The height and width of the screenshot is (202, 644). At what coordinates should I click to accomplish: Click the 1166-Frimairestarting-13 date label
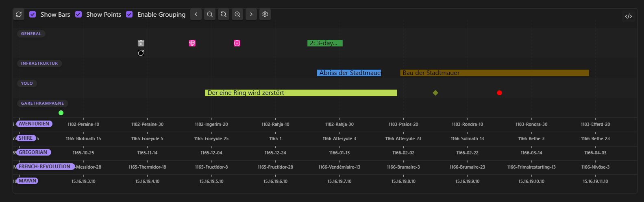[531, 167]
